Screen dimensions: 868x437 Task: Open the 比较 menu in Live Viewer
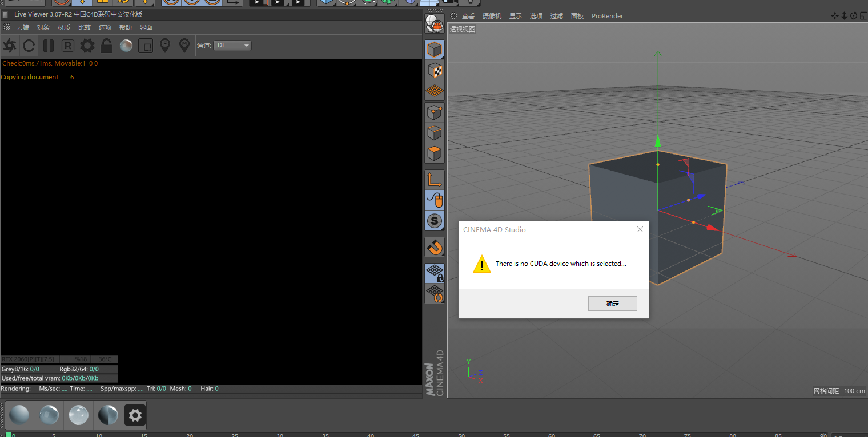click(85, 27)
